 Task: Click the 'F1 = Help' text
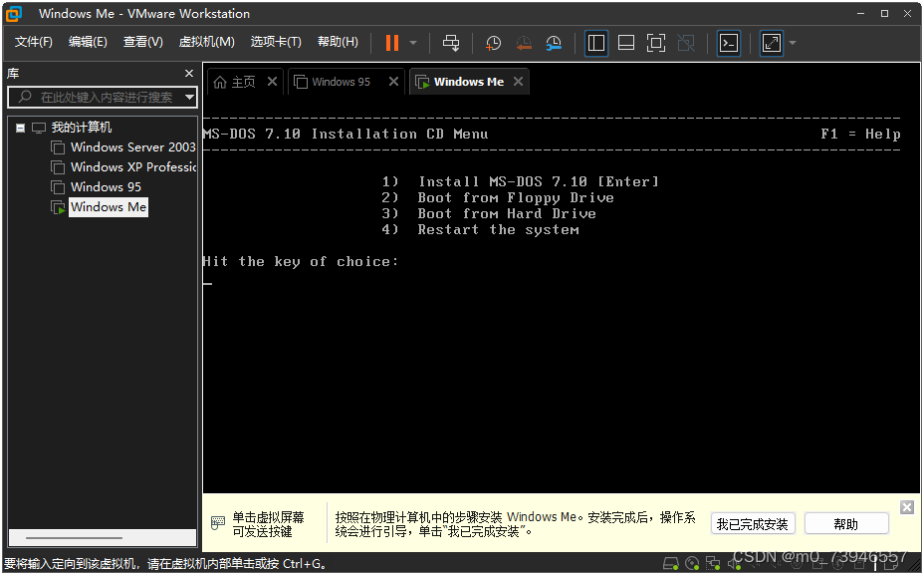point(860,134)
